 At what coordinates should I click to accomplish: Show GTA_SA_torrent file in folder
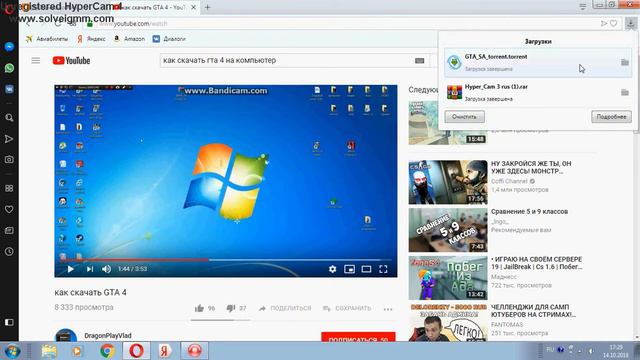tap(624, 62)
